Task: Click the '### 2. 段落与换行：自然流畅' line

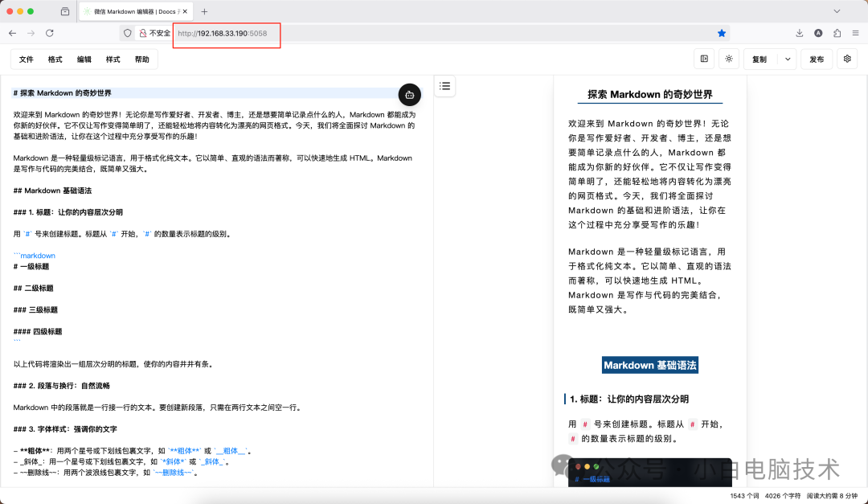Action: pyautogui.click(x=61, y=386)
